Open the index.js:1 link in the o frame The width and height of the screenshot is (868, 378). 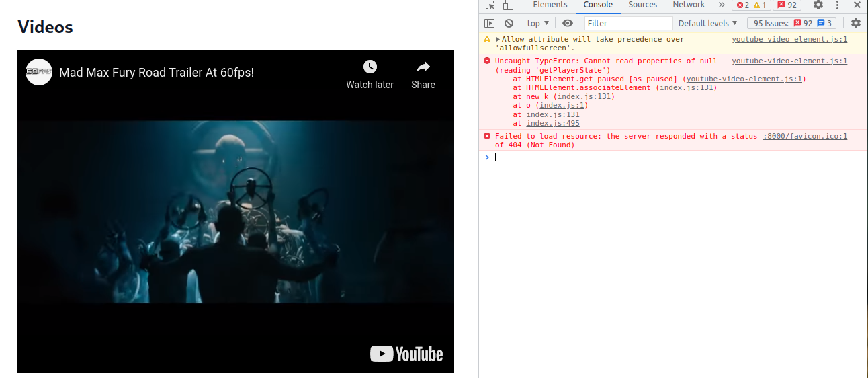tap(562, 106)
